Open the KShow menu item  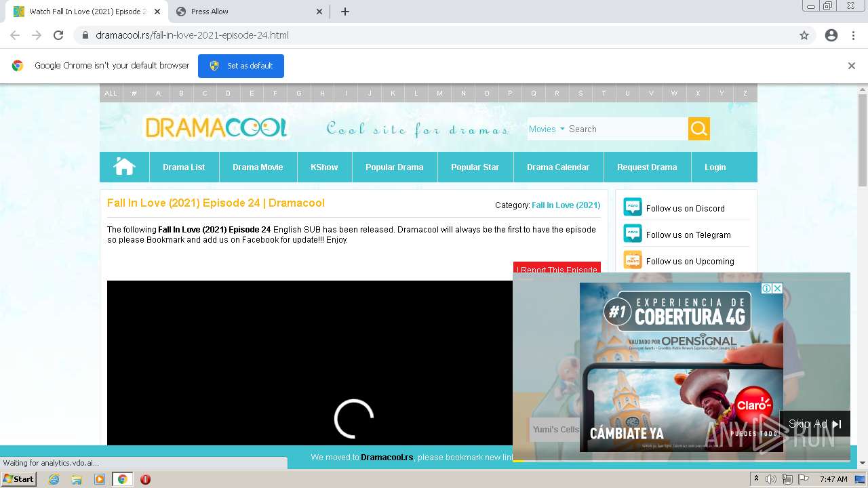(x=324, y=167)
